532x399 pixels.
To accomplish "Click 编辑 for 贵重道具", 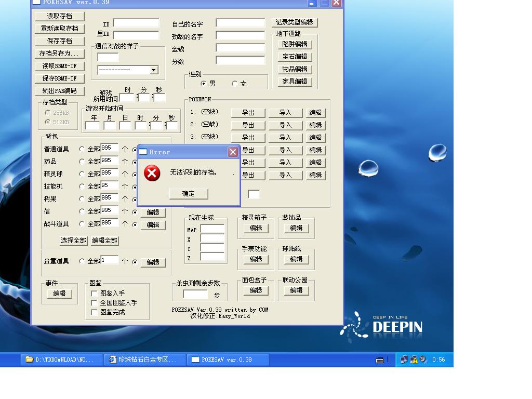I will point(153,262).
